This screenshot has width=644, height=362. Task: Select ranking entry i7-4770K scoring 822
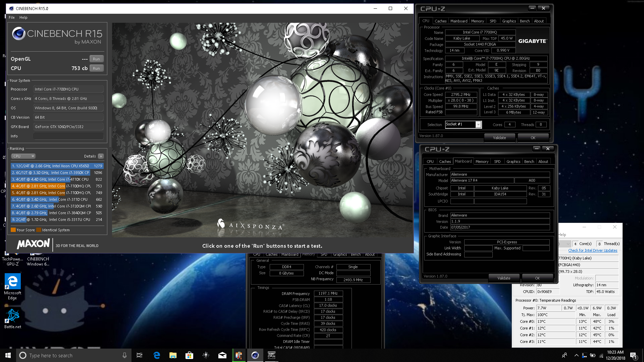[x=57, y=179]
